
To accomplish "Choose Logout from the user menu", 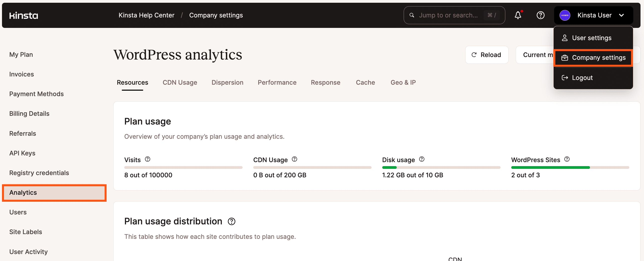I will (593, 78).
